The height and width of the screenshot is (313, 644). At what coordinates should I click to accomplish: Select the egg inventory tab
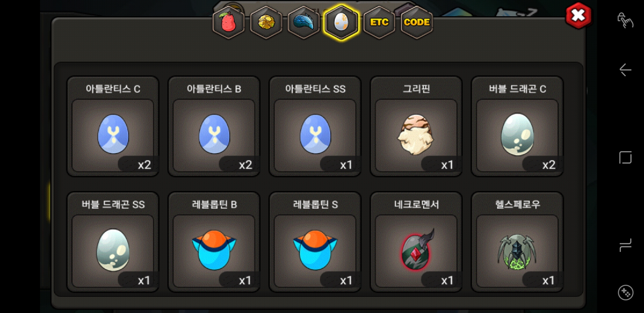341,22
